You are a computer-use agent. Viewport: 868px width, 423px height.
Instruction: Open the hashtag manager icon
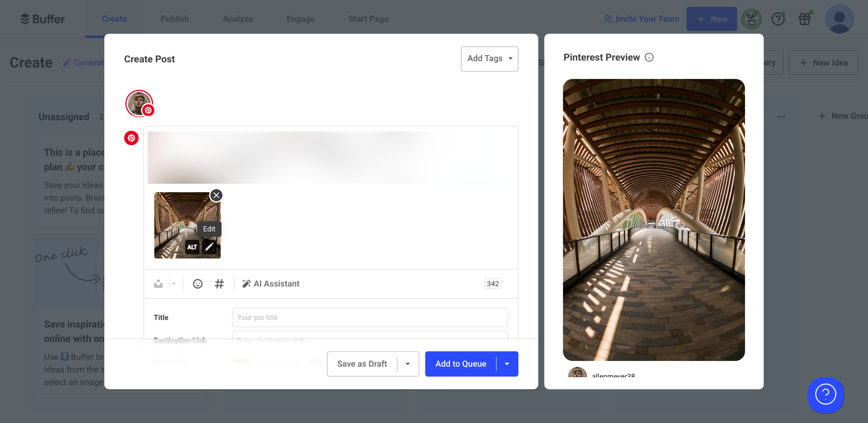click(x=219, y=284)
